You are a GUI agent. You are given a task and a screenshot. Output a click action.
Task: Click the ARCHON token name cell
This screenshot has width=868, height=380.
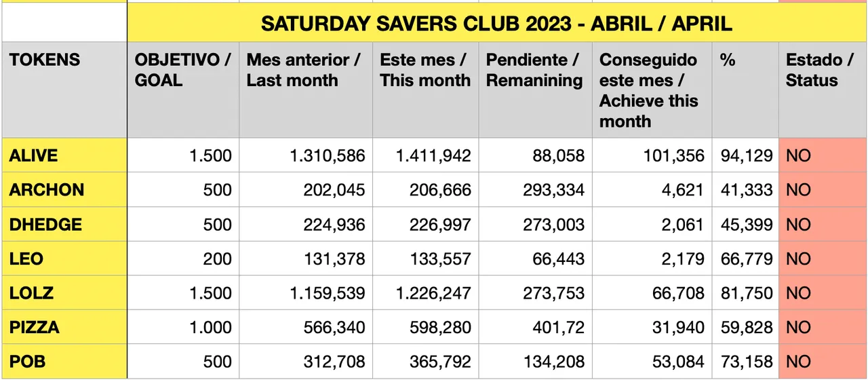(64, 190)
